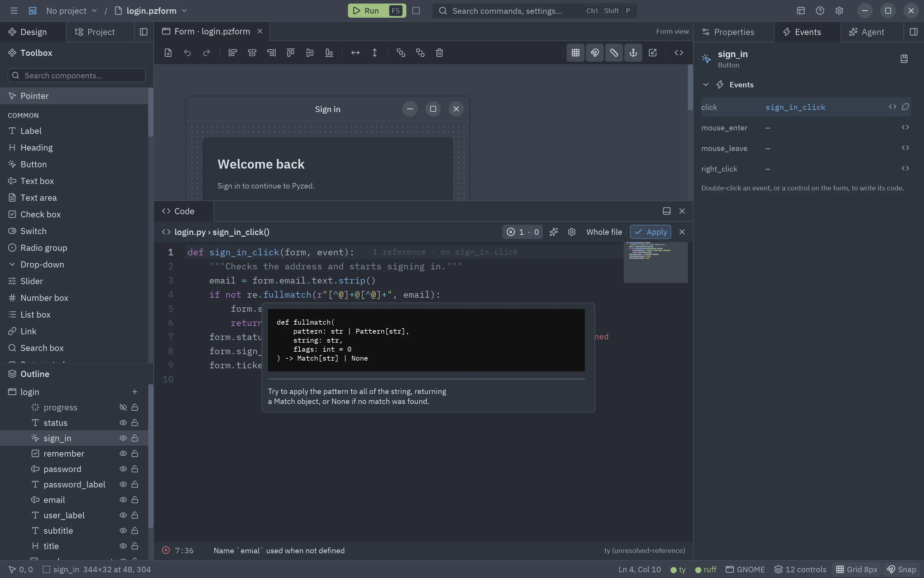Open code editor settings gear

pos(572,232)
